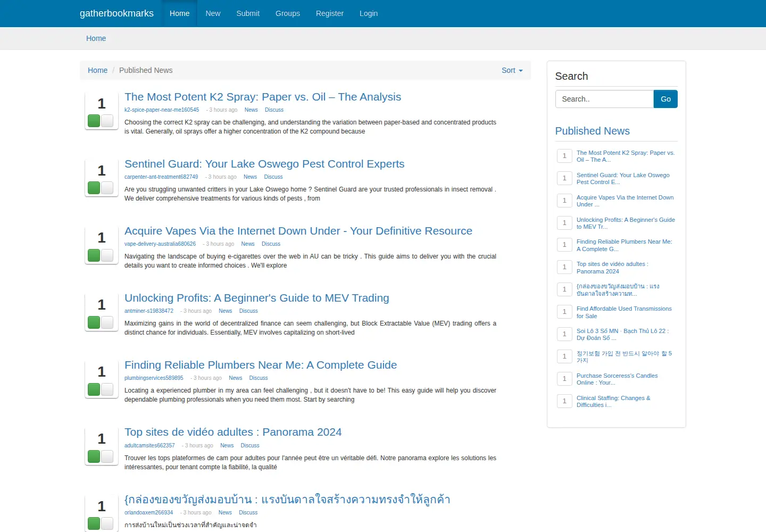Image resolution: width=766 pixels, height=532 pixels.
Task: Downvote gray button for Top sites Panorama post
Action: tap(107, 456)
